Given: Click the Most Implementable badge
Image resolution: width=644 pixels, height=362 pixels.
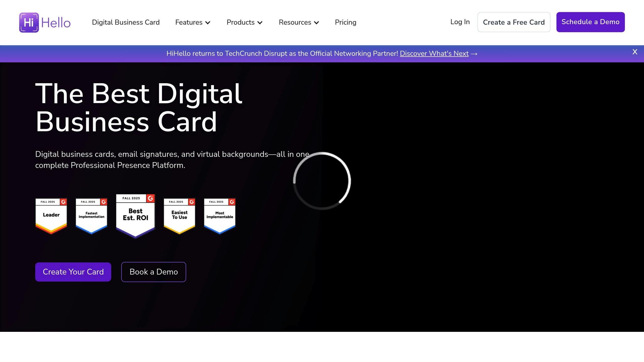Looking at the screenshot, I should [x=220, y=216].
